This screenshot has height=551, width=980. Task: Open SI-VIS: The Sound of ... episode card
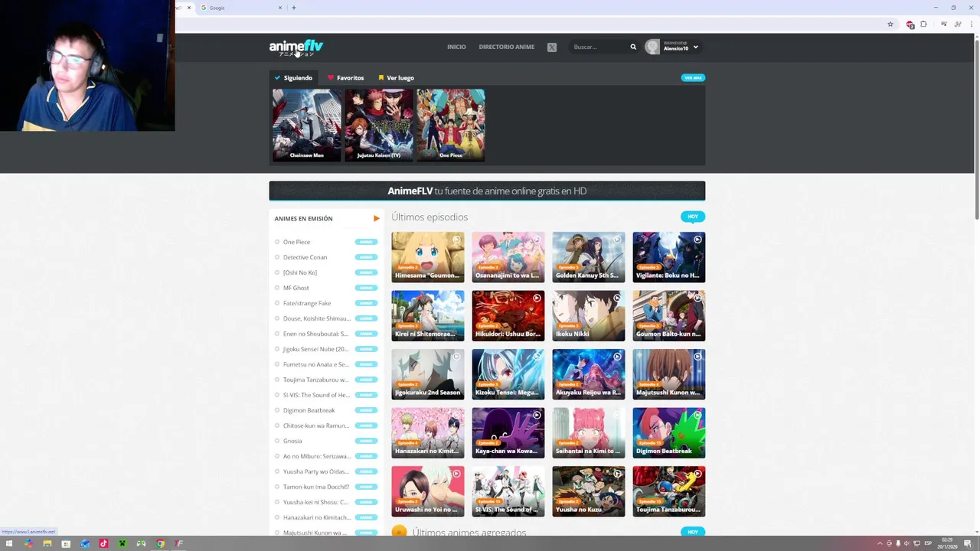pos(508,491)
